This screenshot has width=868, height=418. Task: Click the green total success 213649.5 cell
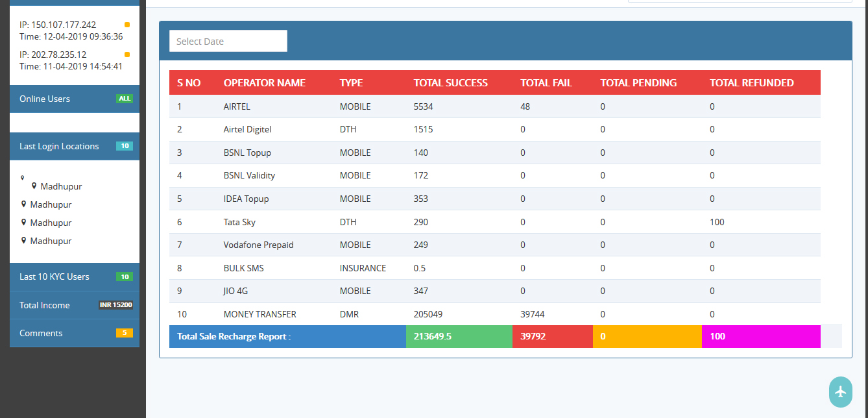click(x=459, y=336)
